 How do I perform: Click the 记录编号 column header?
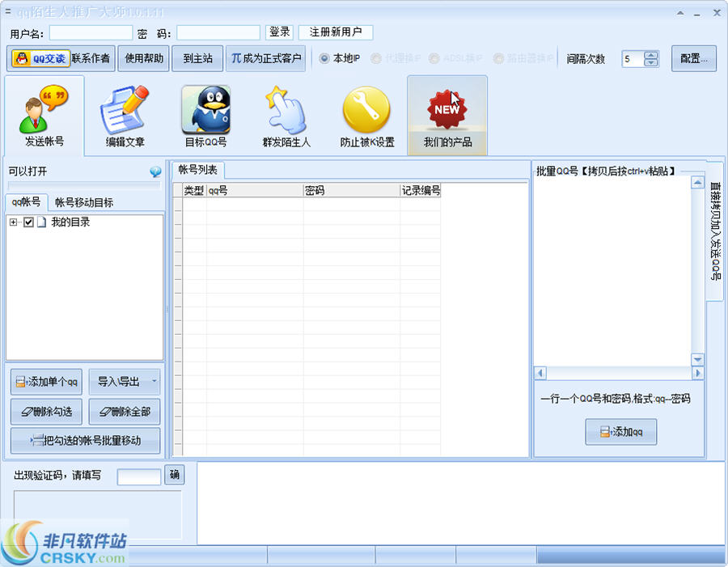pos(421,190)
